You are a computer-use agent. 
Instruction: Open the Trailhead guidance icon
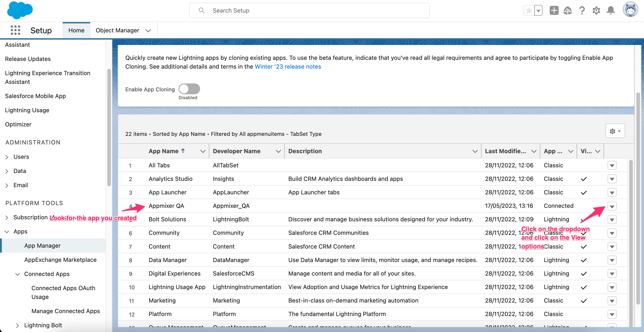[567, 11]
